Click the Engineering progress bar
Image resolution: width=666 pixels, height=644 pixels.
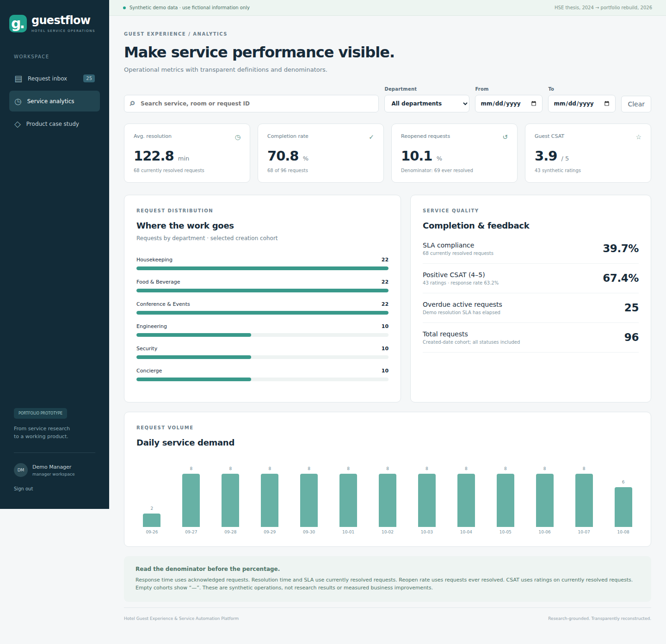[262, 335]
